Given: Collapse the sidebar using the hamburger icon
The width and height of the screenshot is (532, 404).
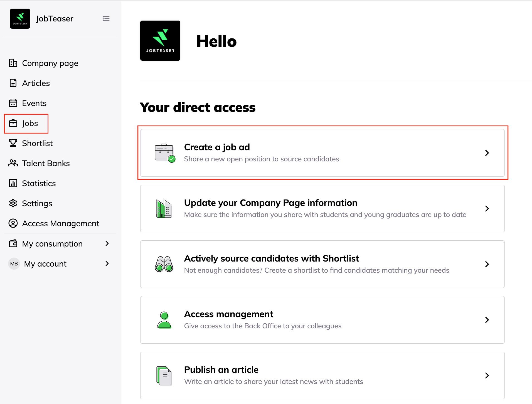Looking at the screenshot, I should click(106, 19).
